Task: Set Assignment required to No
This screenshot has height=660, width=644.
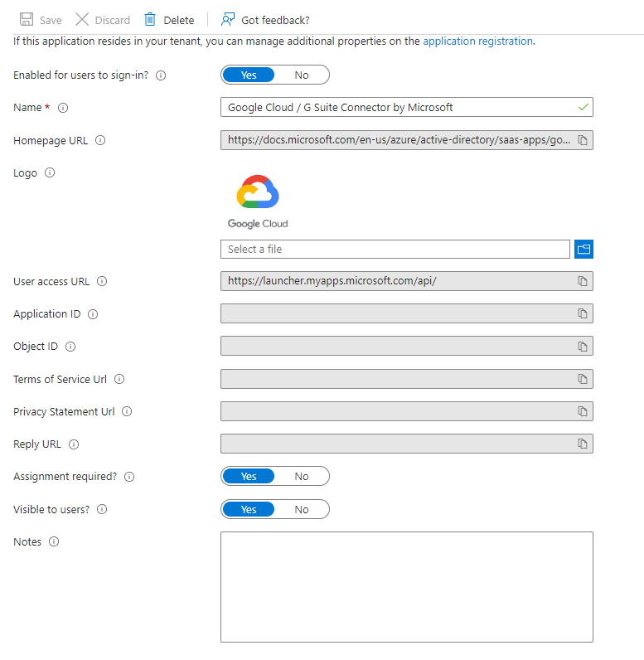Action: [302, 477]
